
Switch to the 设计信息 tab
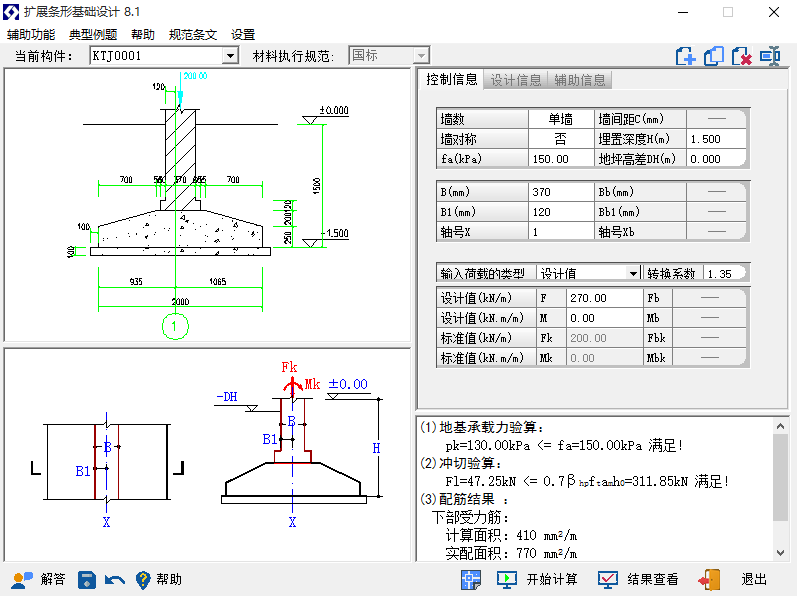click(515, 80)
